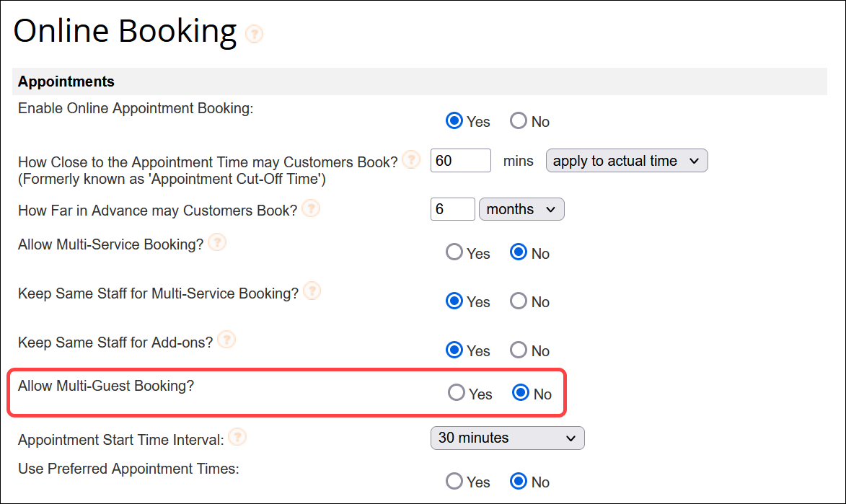The height and width of the screenshot is (504, 846).
Task: Click the 60 mins cut-off input field
Action: 461,161
